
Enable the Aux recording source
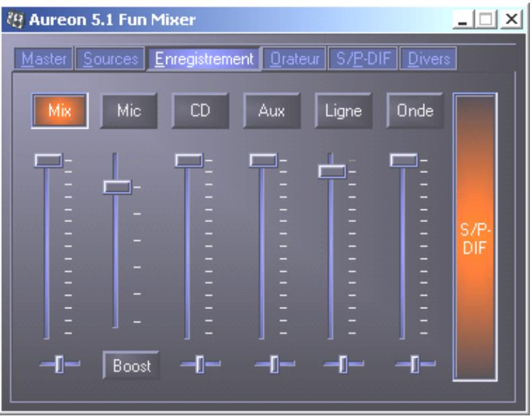tap(271, 110)
